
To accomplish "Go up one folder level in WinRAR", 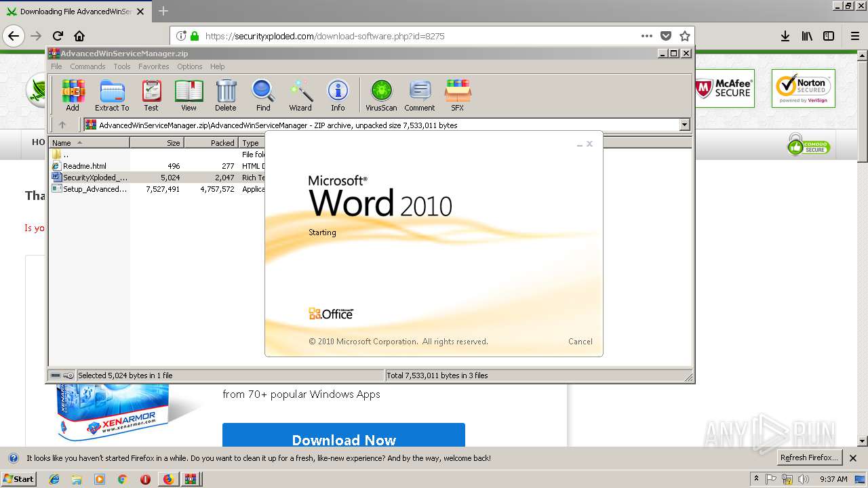I will [62, 125].
